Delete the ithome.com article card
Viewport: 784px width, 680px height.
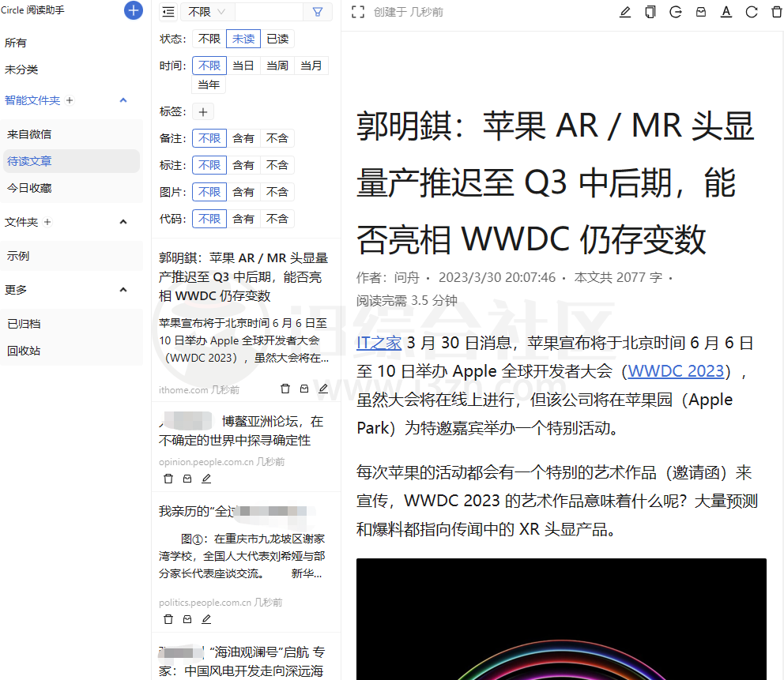point(285,389)
